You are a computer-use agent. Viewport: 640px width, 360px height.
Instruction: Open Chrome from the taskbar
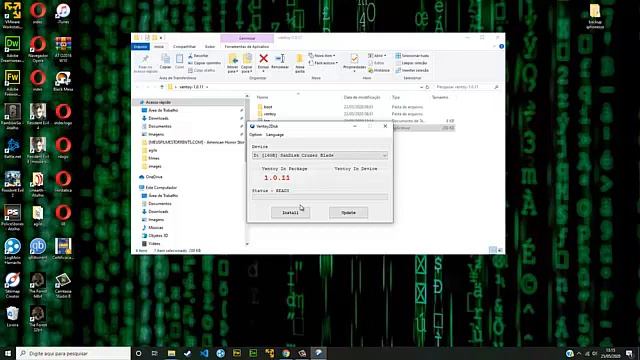tap(286, 353)
